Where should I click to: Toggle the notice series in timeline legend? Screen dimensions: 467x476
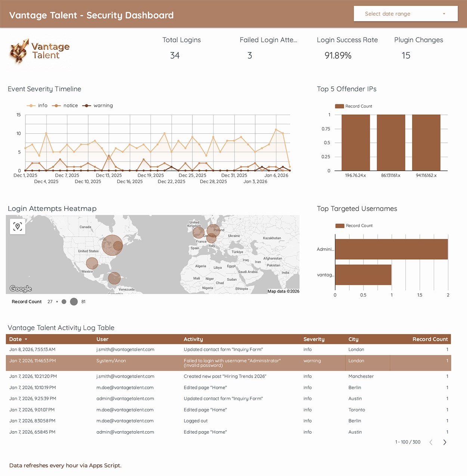65,106
